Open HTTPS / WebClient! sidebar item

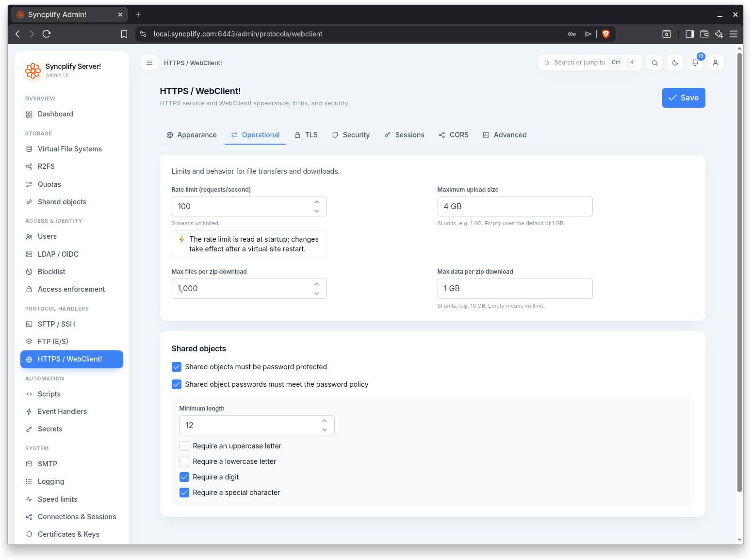[x=72, y=359]
